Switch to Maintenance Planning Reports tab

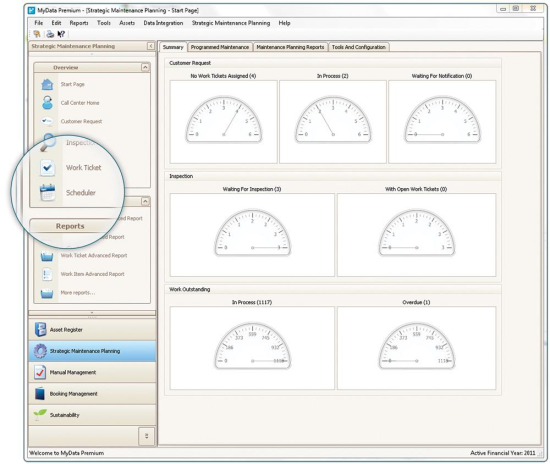pos(290,47)
